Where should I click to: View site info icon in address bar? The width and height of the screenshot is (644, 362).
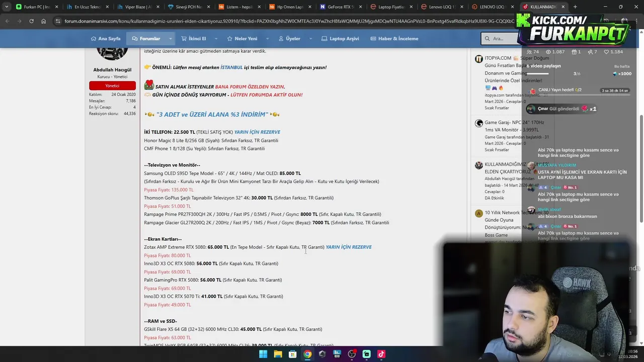pyautogui.click(x=58, y=21)
